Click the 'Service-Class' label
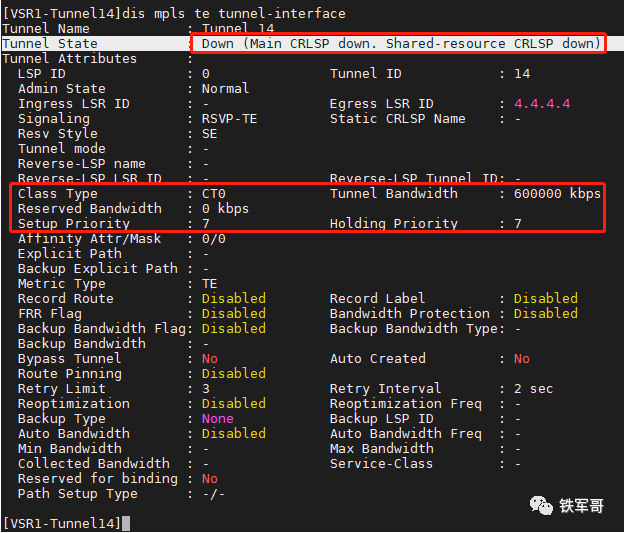The image size is (624, 533). 381,464
